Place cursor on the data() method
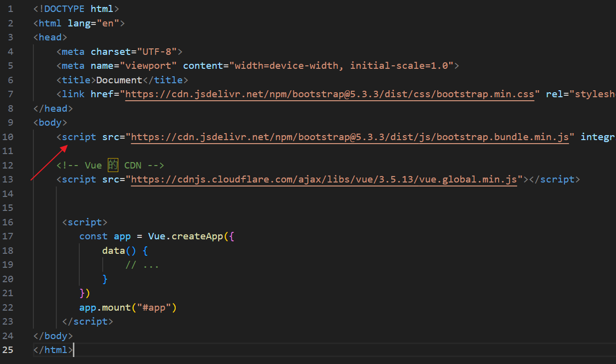 (113, 250)
